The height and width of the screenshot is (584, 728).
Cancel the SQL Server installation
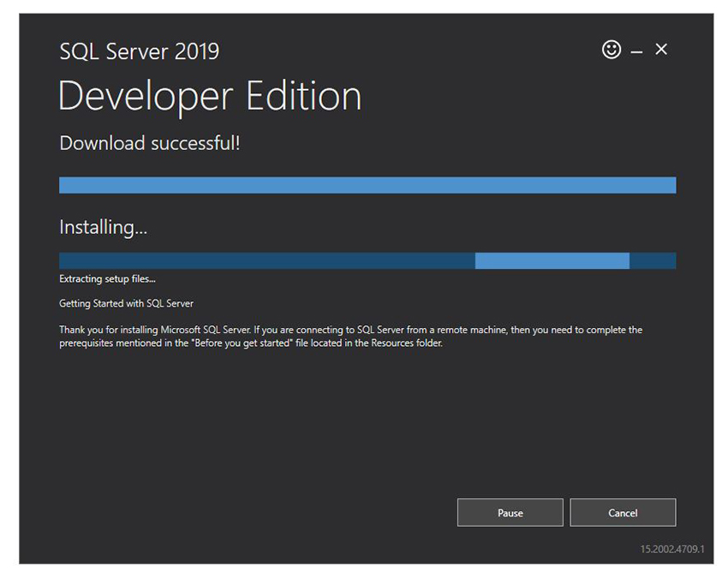click(623, 513)
